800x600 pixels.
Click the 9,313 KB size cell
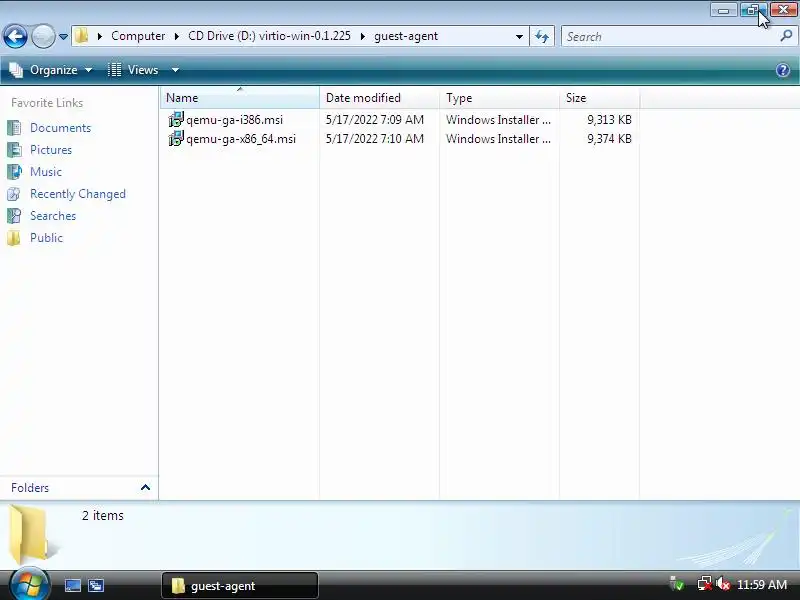(x=609, y=120)
